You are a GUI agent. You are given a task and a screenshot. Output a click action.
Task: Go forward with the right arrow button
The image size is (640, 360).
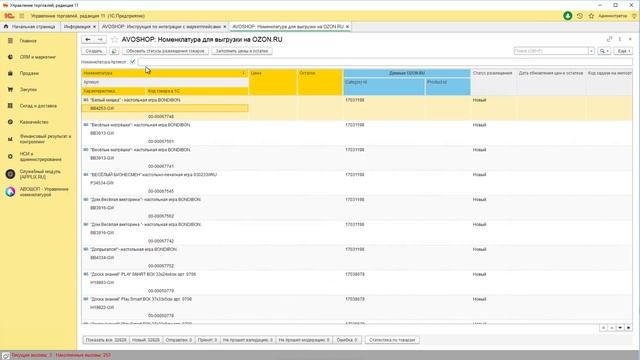pyautogui.click(x=100, y=40)
